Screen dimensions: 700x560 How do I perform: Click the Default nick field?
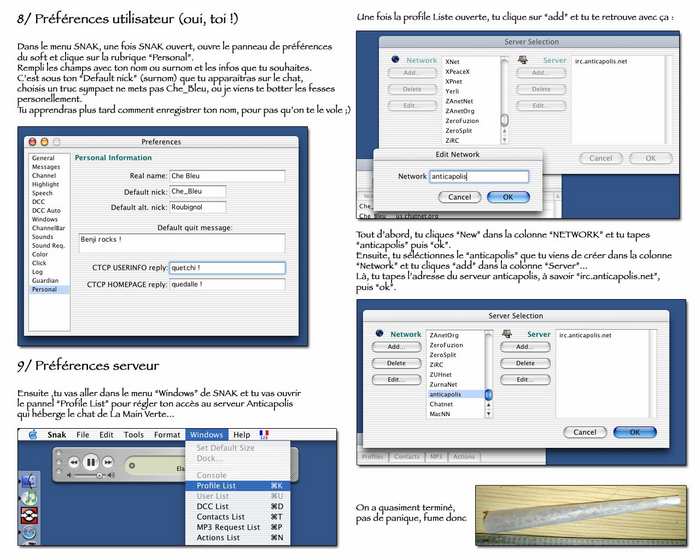point(198,192)
